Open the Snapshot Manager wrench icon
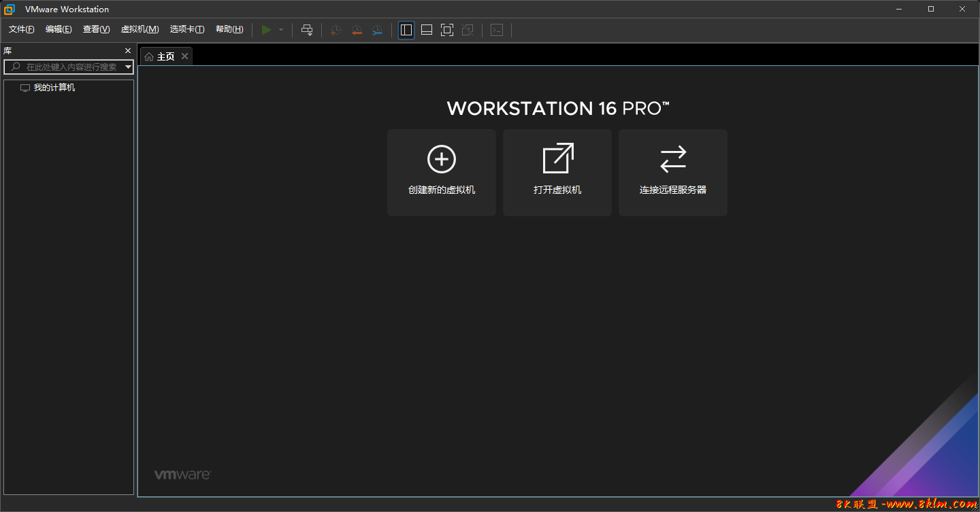This screenshot has height=512, width=980. click(x=377, y=30)
